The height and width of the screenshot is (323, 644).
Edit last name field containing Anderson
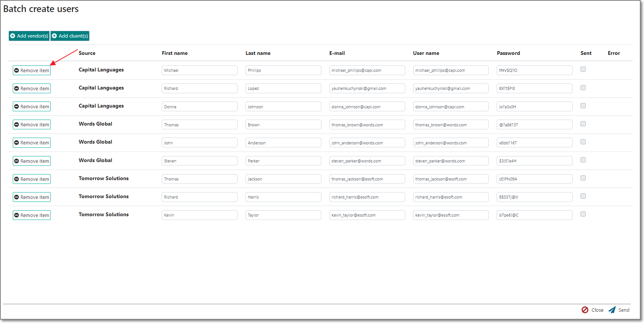click(283, 143)
